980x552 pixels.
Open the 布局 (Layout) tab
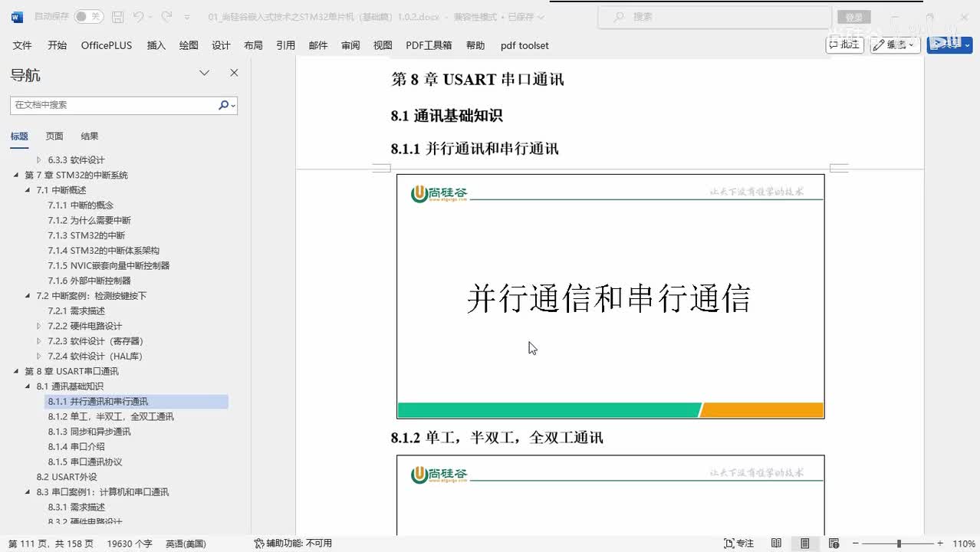(253, 45)
